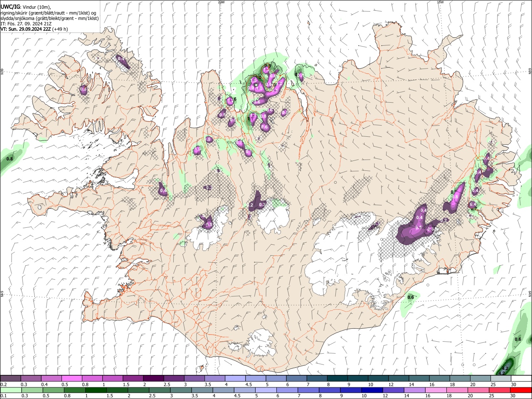Click the UWC/IG title text
Screen dimensions: 532x399
10,7
